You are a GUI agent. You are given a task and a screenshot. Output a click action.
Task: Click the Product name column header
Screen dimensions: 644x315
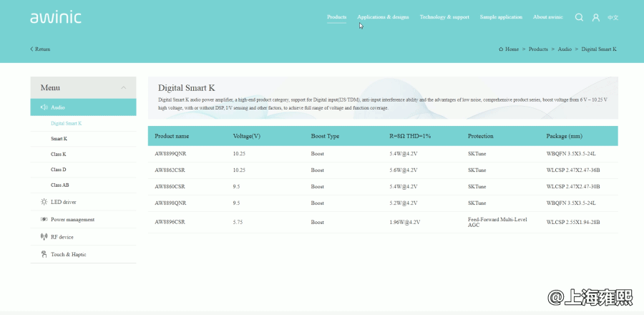172,136
